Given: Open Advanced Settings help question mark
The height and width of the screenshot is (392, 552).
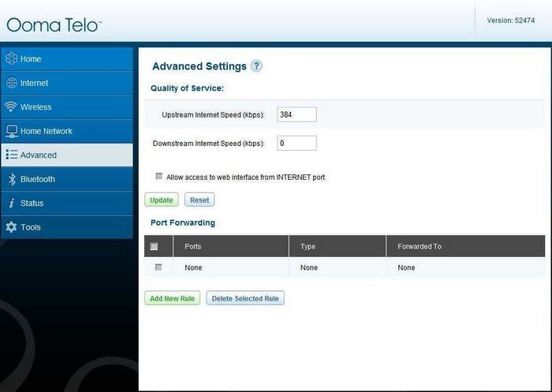Looking at the screenshot, I should click(256, 66).
